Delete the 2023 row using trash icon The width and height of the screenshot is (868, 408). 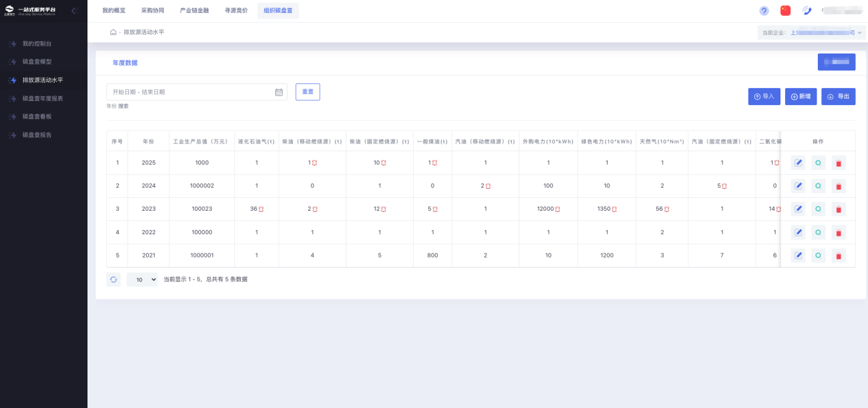click(x=838, y=210)
